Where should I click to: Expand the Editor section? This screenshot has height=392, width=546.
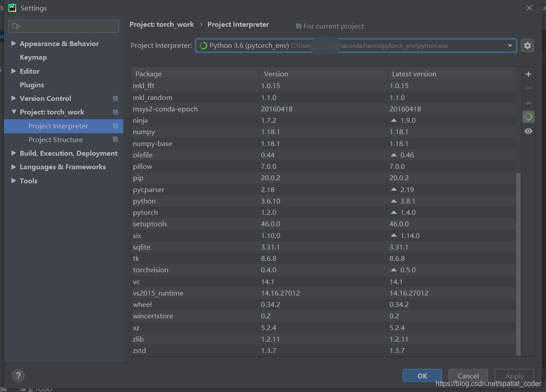(14, 71)
